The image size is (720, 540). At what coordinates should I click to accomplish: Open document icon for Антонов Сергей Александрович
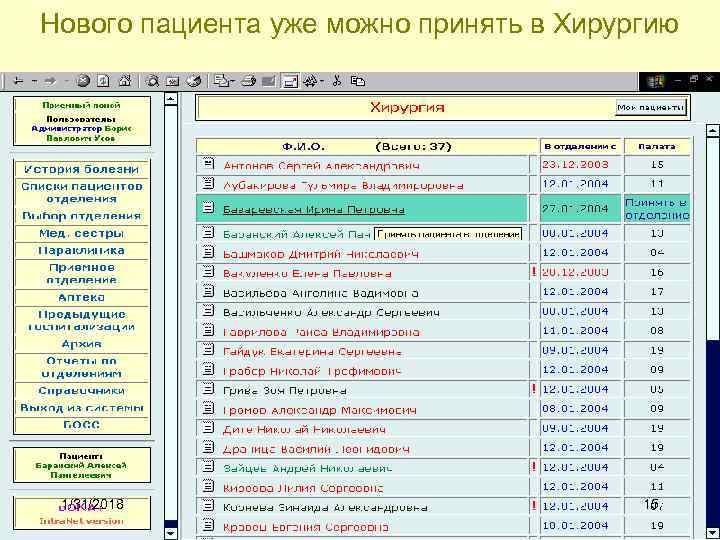pos(208,163)
